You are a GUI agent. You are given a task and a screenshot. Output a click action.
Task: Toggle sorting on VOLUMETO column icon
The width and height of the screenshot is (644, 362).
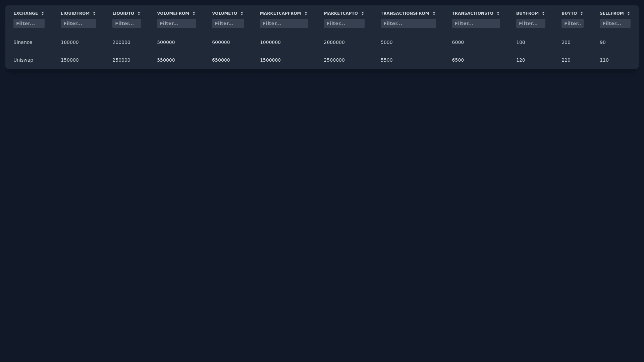[242, 13]
